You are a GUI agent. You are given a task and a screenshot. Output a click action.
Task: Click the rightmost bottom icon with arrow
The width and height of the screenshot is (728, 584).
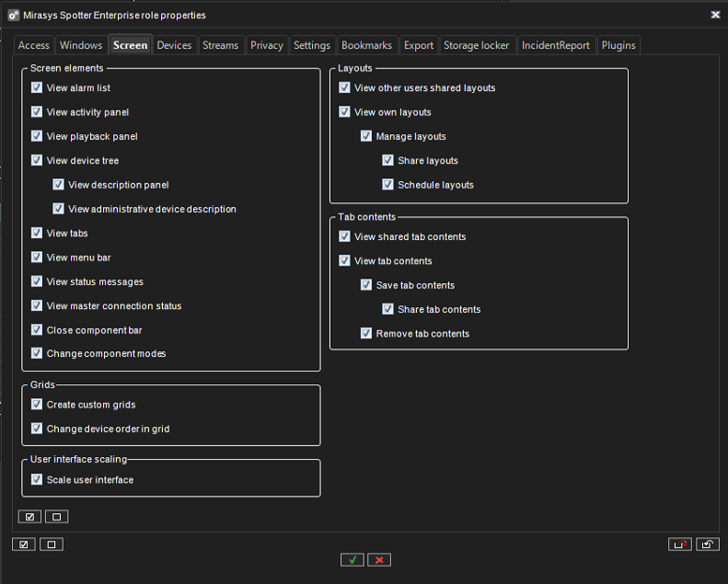click(x=707, y=544)
